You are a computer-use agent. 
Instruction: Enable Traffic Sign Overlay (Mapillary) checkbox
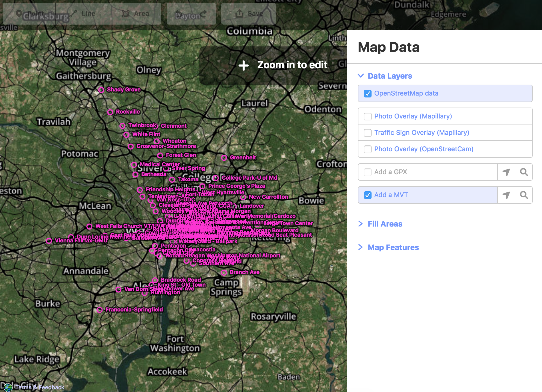click(x=368, y=133)
